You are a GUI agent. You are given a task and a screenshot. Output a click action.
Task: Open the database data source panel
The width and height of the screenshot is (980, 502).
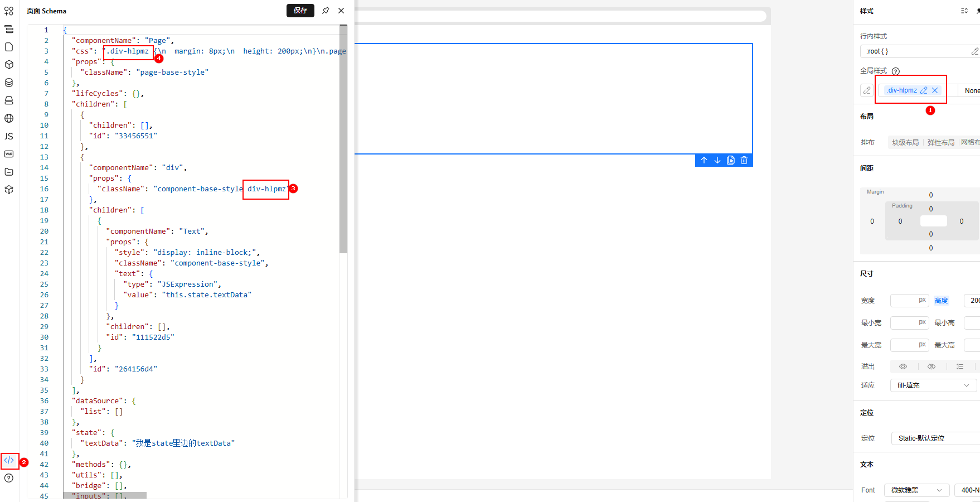coord(9,83)
